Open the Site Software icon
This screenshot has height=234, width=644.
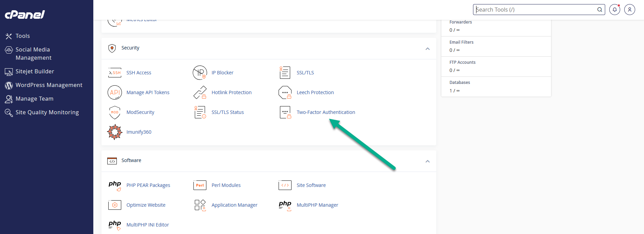coord(285,185)
